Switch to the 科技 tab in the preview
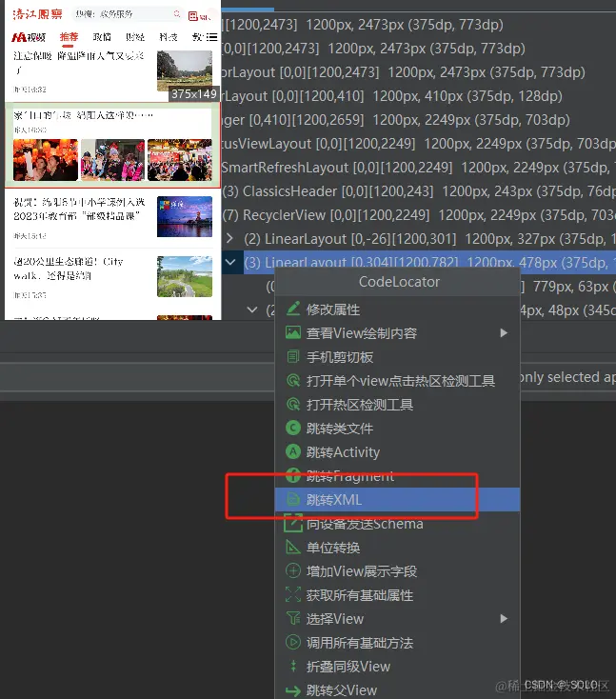 [x=169, y=37]
